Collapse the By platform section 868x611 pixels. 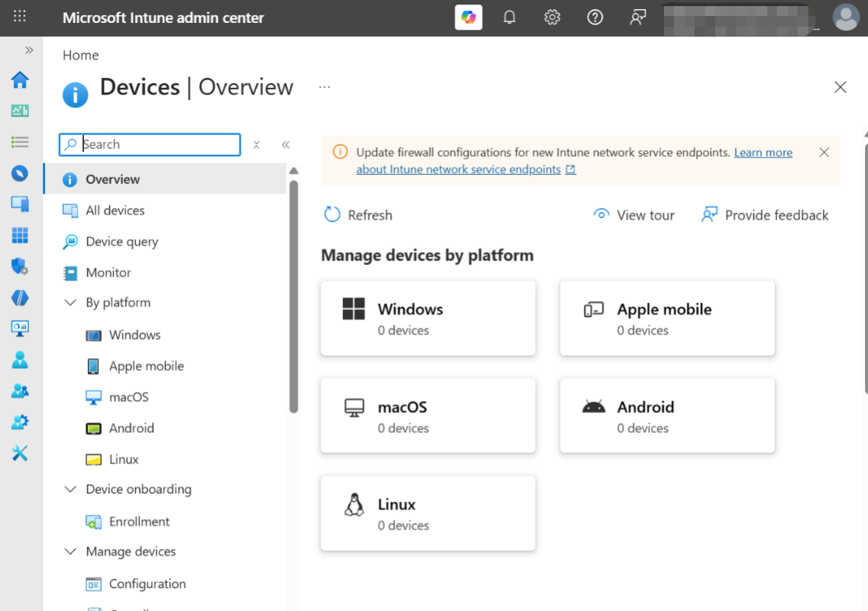(x=70, y=302)
